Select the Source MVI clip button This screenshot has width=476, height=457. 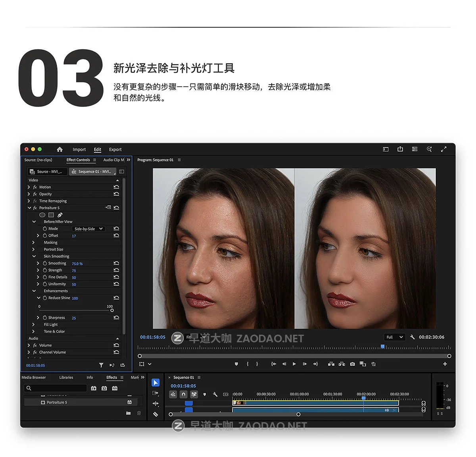click(x=47, y=172)
